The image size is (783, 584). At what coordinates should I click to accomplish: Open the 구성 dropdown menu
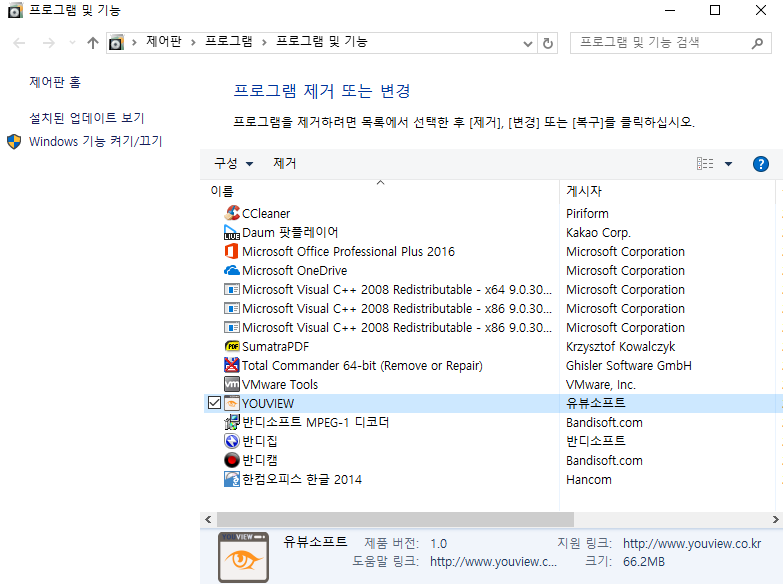coord(233,163)
